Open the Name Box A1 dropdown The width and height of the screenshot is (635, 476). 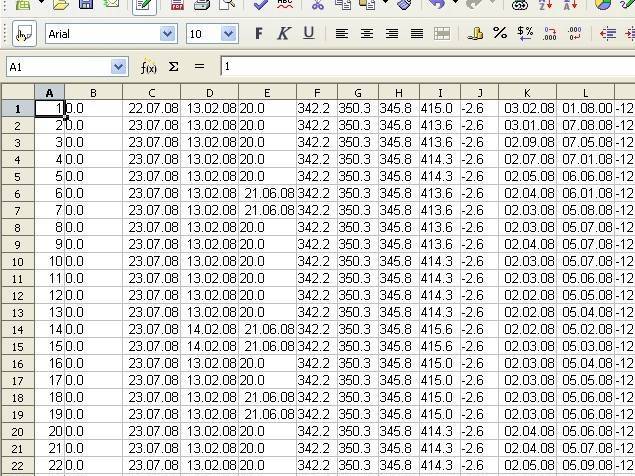(119, 67)
